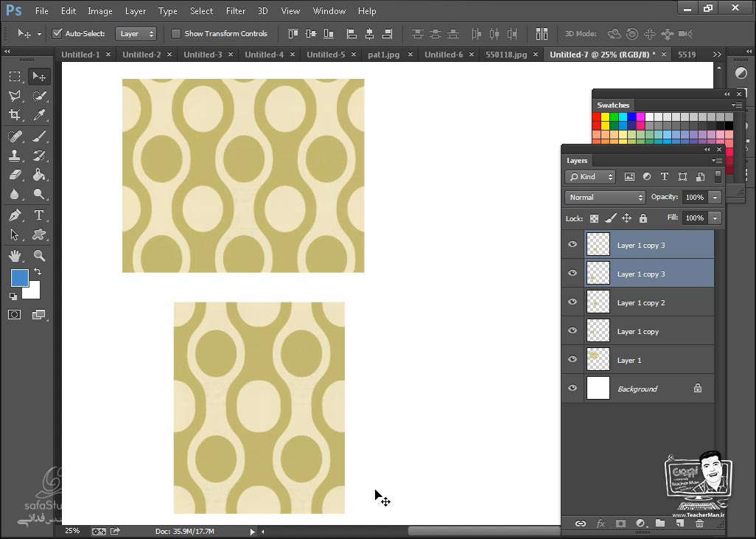Open the Layers panel flyout menu
The height and width of the screenshot is (539, 756).
point(717,160)
